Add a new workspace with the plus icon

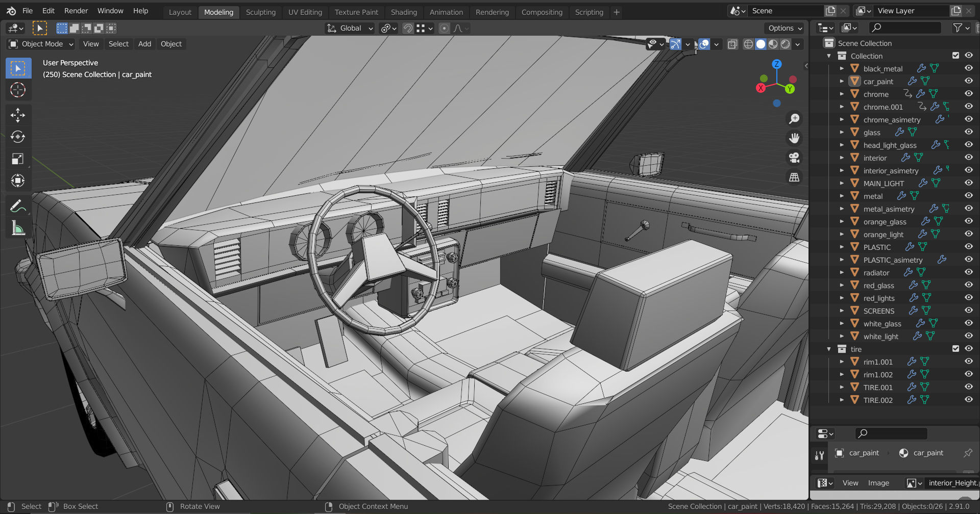point(617,12)
